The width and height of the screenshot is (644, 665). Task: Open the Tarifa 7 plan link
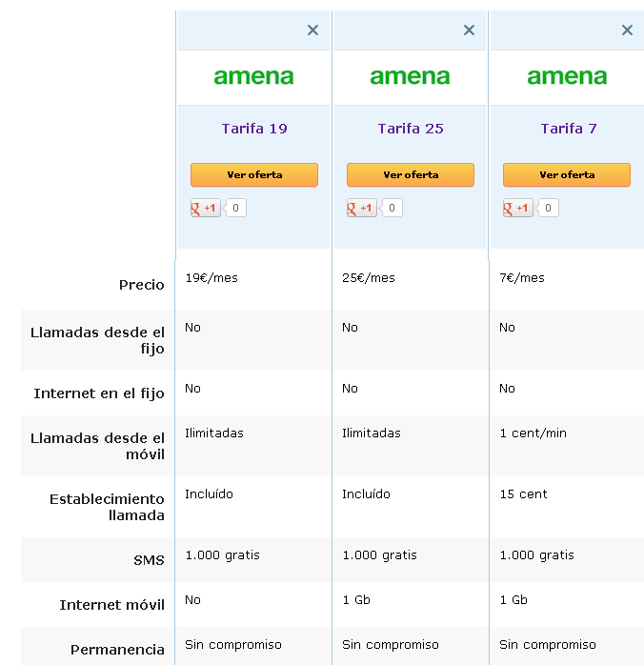569,129
